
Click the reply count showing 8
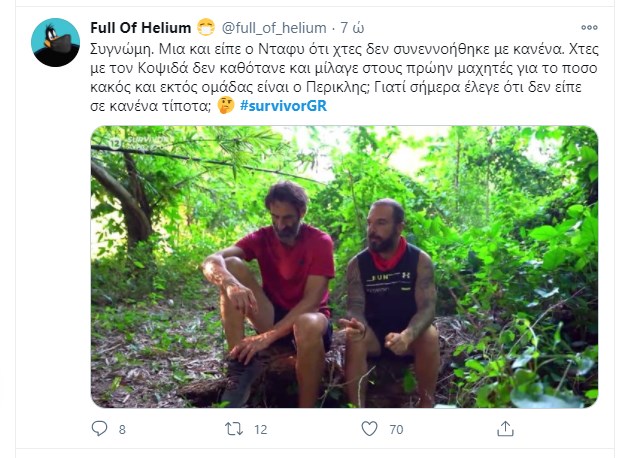coord(122,430)
